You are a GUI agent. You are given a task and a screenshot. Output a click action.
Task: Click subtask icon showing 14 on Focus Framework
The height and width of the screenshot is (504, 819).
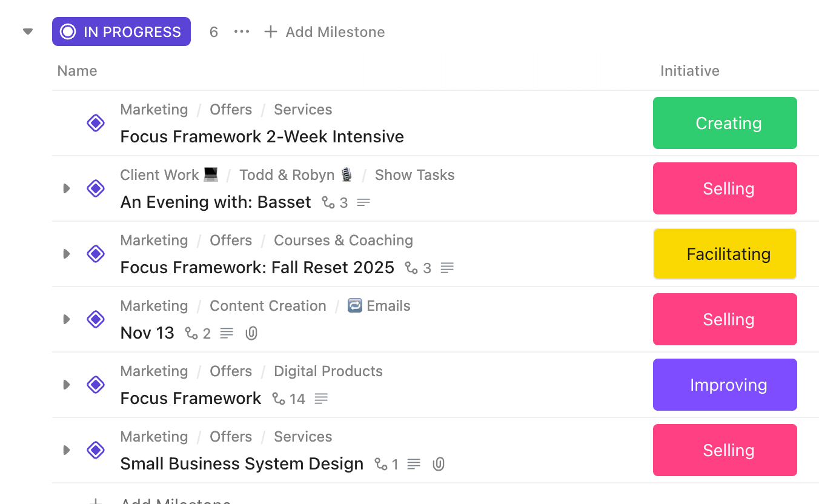tap(279, 399)
